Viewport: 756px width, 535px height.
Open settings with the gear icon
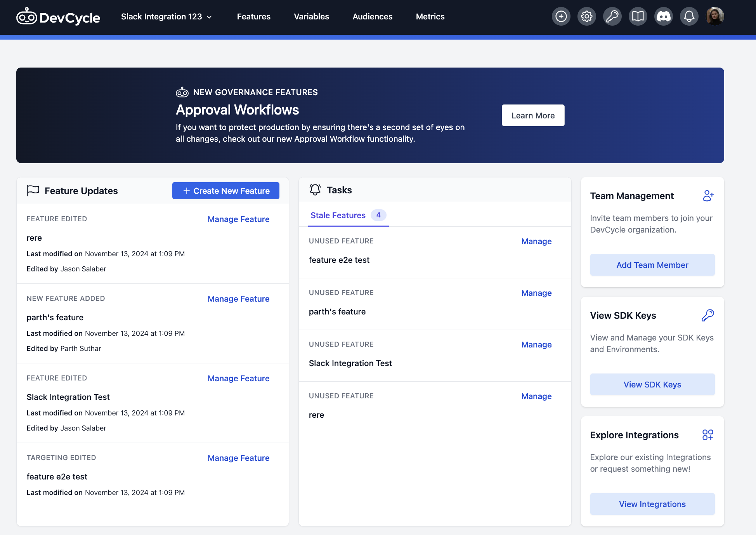586,16
